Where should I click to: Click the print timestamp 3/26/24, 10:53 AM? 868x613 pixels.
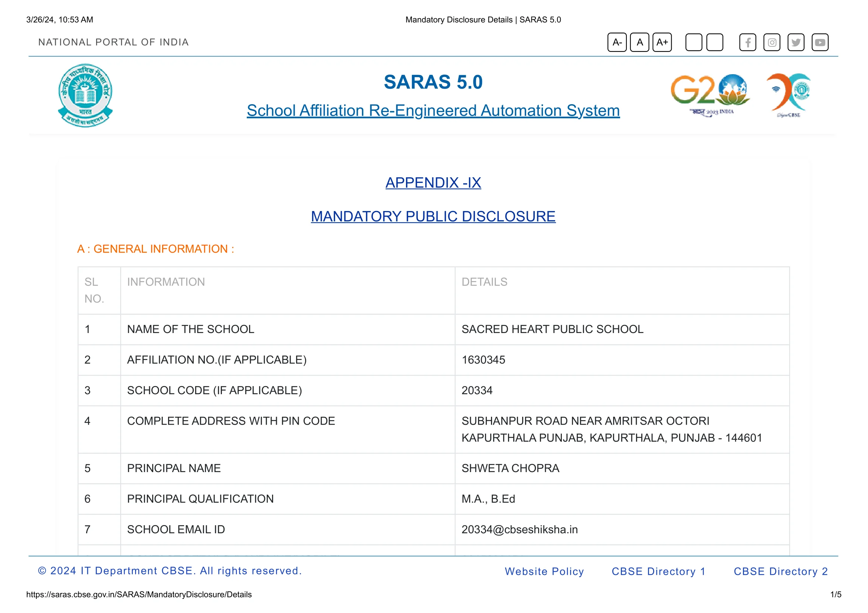point(60,20)
